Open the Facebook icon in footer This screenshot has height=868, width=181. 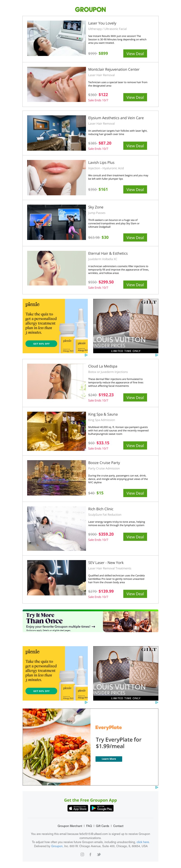coord(90,854)
